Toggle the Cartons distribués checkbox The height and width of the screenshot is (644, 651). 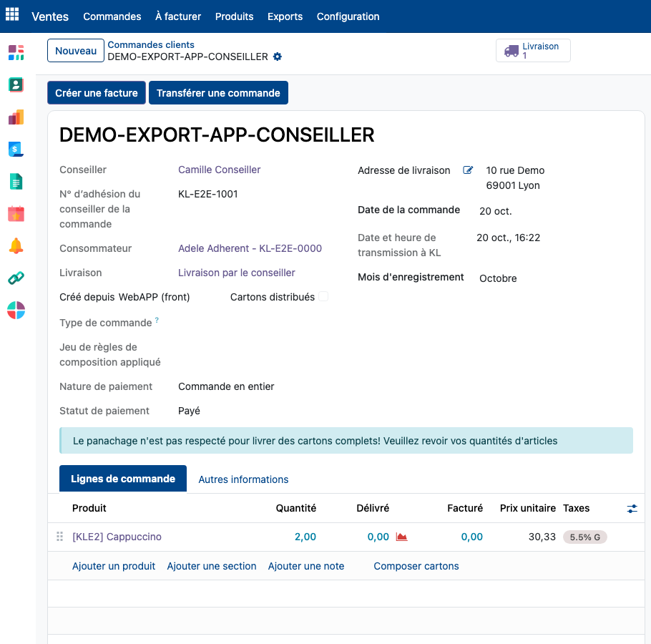pyautogui.click(x=323, y=296)
